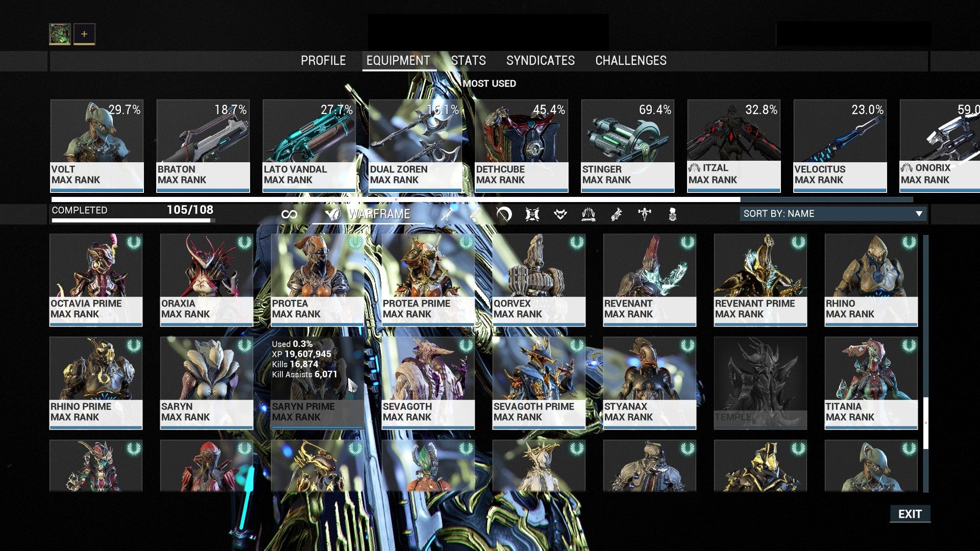Screen dimensions: 980x551
Task: Select the Primary weapons filter icon
Action: click(448, 214)
